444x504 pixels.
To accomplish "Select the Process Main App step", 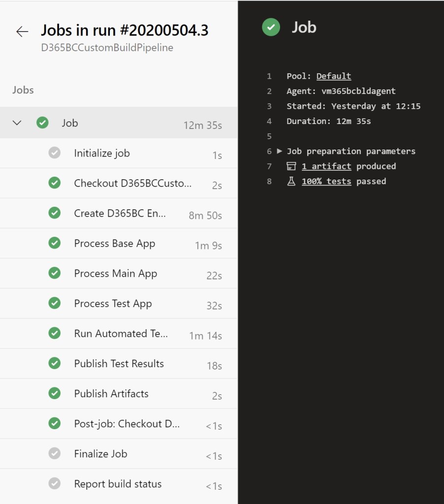I will (x=115, y=274).
